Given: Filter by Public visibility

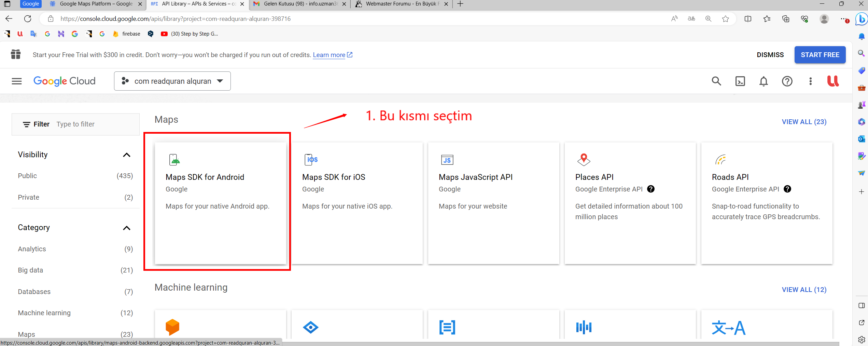Looking at the screenshot, I should tap(75, 176).
